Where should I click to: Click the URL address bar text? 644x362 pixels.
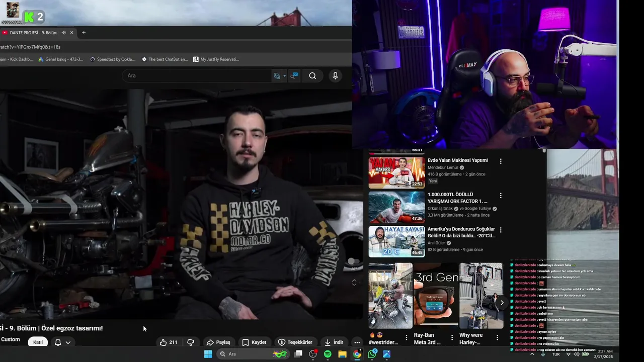coord(30,47)
